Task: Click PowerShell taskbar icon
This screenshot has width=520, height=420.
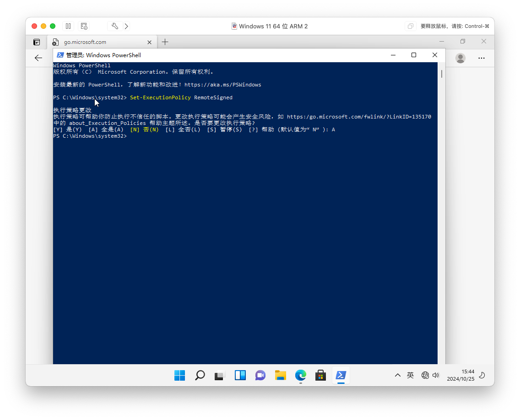Action: [x=341, y=375]
